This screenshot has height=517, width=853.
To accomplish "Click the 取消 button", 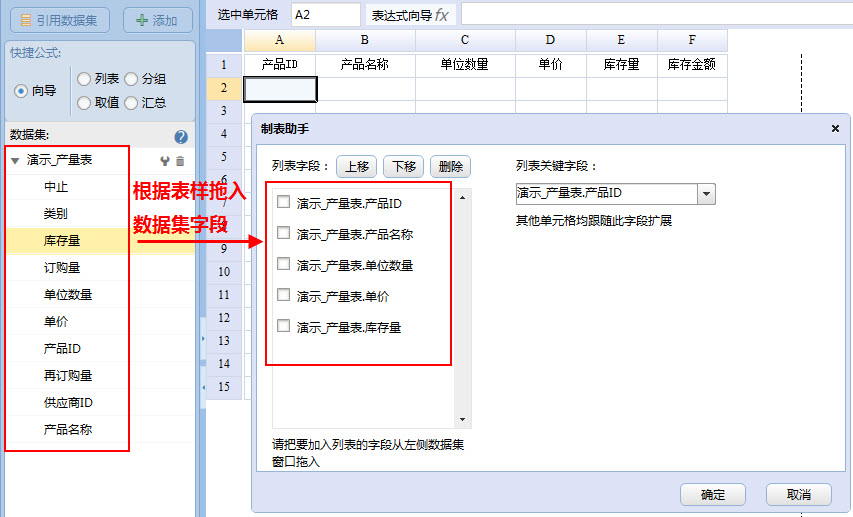I will (799, 495).
